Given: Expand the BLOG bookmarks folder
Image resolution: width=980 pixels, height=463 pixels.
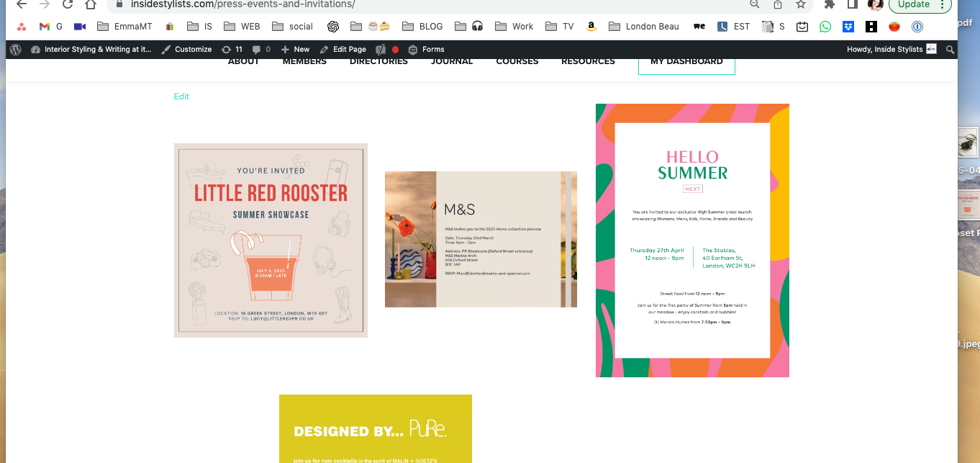Looking at the screenshot, I should 422,27.
